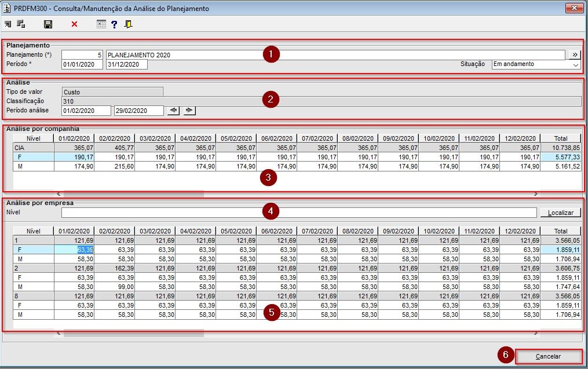Screen dimensions: 588x369
Task: Go to previous analysis period arrow
Action: (173, 111)
